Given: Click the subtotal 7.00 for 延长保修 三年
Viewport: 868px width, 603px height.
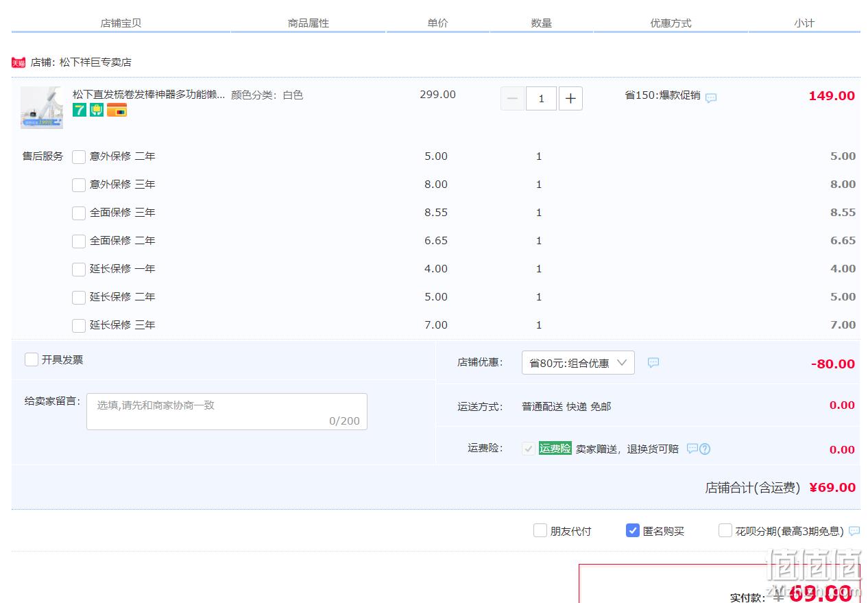Looking at the screenshot, I should 843,325.
